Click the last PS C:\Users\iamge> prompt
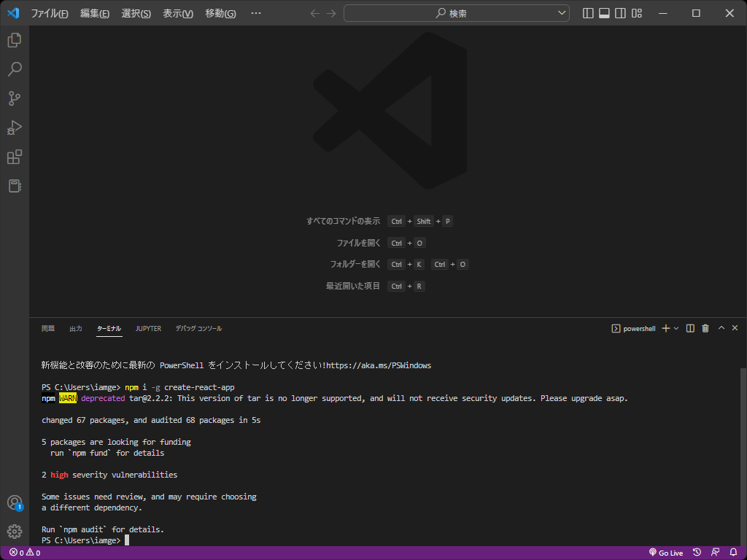Image resolution: width=747 pixels, height=560 pixels. click(81, 540)
